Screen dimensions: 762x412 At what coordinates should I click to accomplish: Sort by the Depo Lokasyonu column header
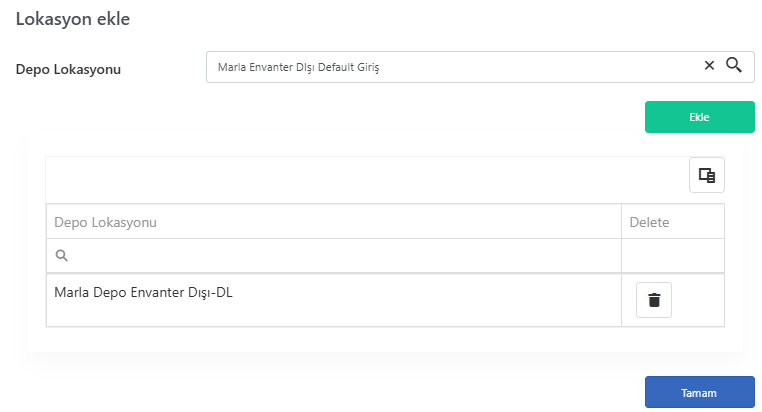click(x=334, y=222)
